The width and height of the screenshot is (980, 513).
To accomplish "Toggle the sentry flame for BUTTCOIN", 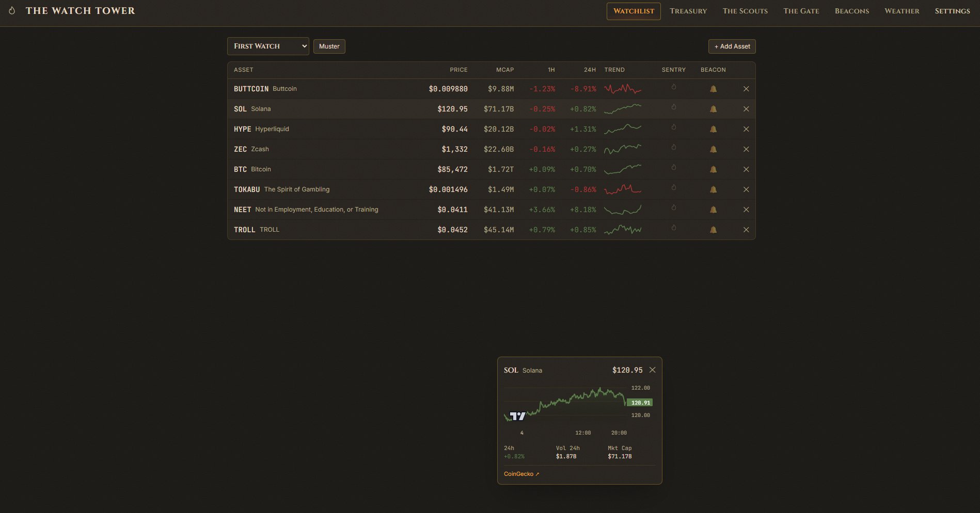I will point(674,87).
